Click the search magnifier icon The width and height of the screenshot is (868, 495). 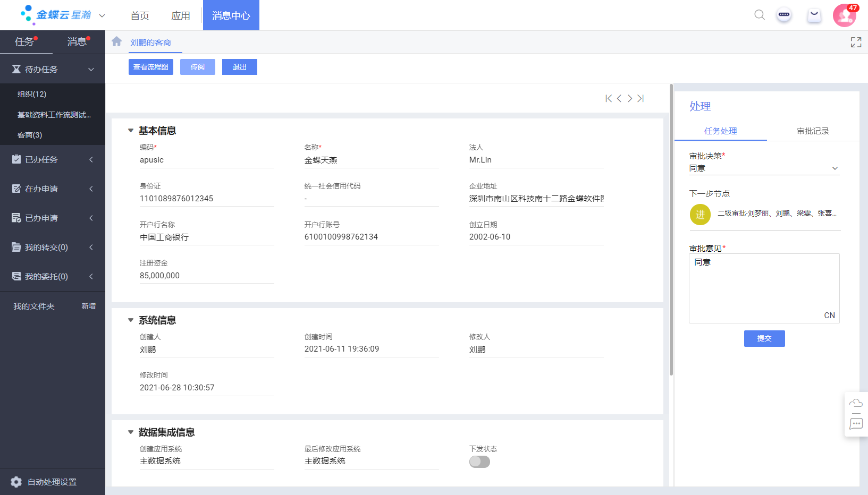[x=760, y=15]
